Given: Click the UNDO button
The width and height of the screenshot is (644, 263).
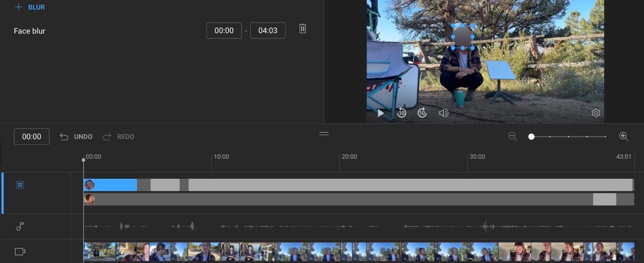Looking at the screenshot, I should click(76, 137).
